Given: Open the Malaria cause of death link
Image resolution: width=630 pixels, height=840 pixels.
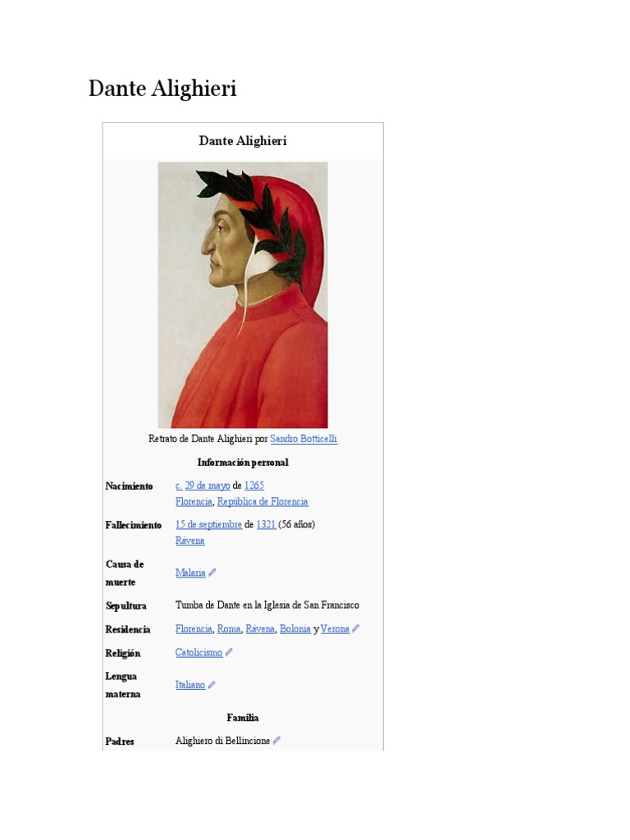Looking at the screenshot, I should click(x=190, y=573).
